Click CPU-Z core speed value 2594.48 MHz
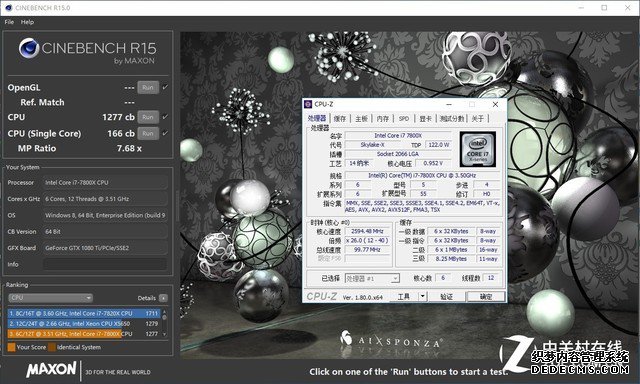Screen dimensions: 640x384 click(367, 231)
